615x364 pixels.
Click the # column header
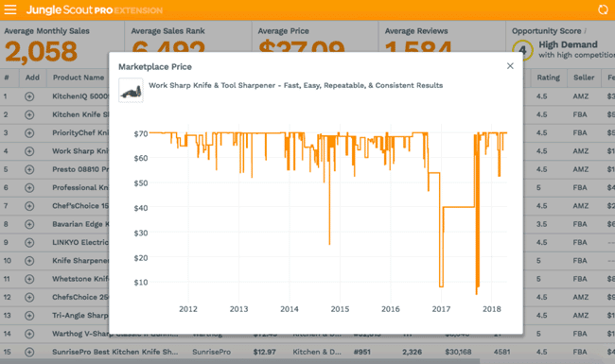[7, 78]
